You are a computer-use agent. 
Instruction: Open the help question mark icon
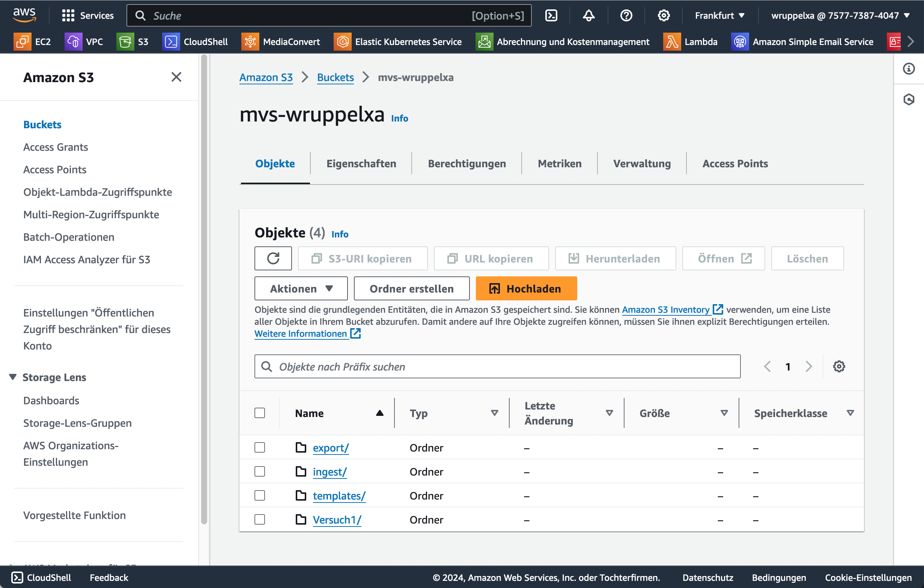[626, 15]
